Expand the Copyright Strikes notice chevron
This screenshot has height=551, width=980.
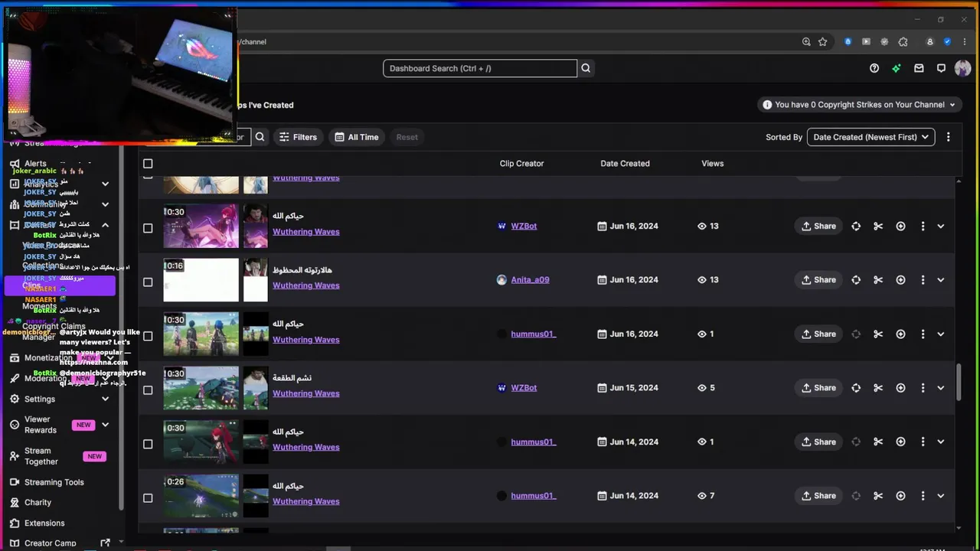(x=952, y=105)
